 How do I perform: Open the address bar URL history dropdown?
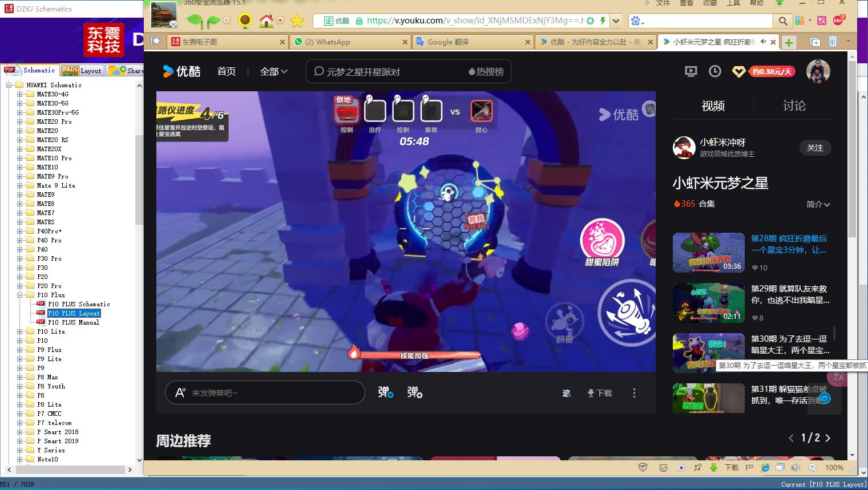[616, 21]
